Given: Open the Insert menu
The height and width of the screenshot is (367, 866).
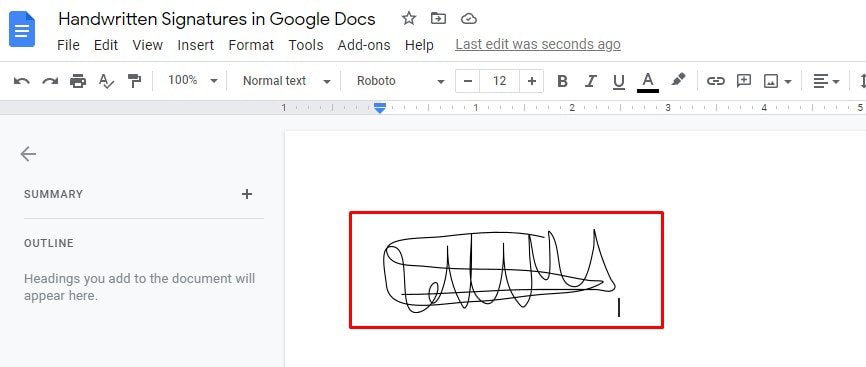Looking at the screenshot, I should coord(196,45).
